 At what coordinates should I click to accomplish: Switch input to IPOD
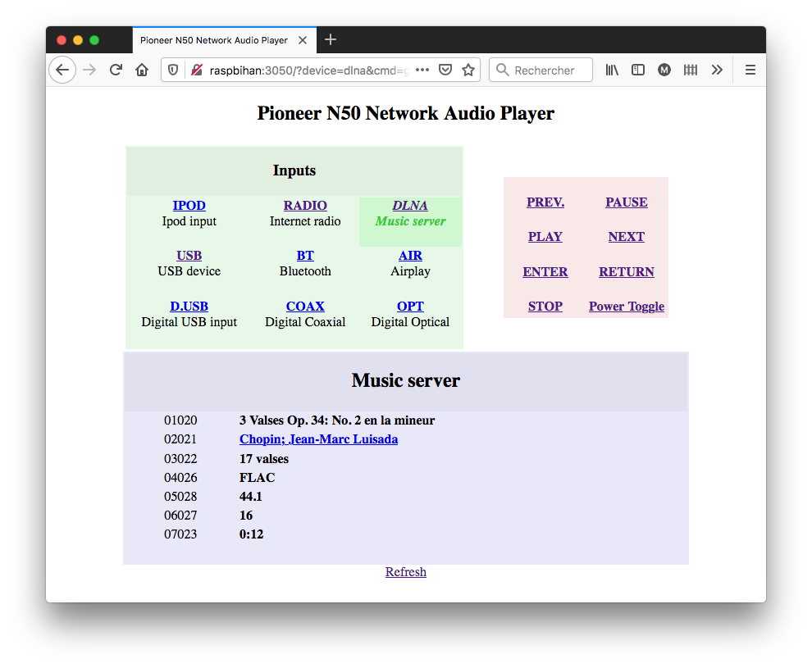point(189,206)
